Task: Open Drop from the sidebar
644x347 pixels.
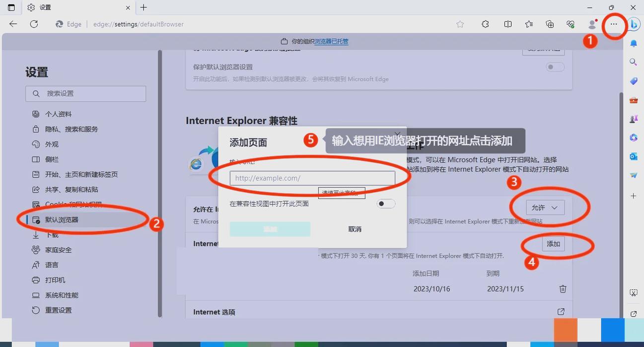Action: tap(633, 175)
